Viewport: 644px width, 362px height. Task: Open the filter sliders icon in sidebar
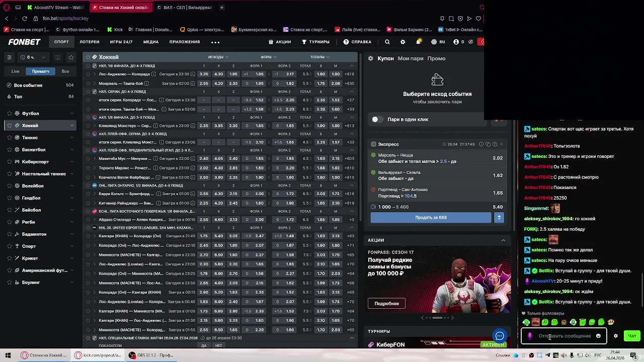pos(9,57)
